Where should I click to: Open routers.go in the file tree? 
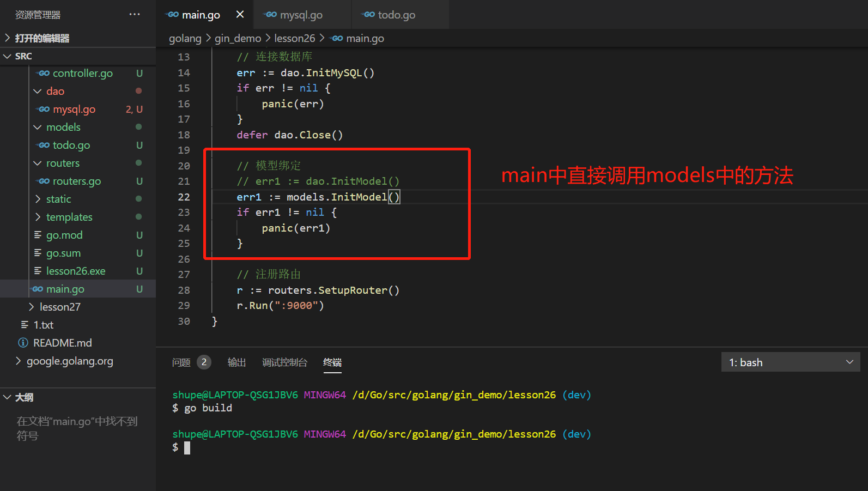pyautogui.click(x=77, y=181)
